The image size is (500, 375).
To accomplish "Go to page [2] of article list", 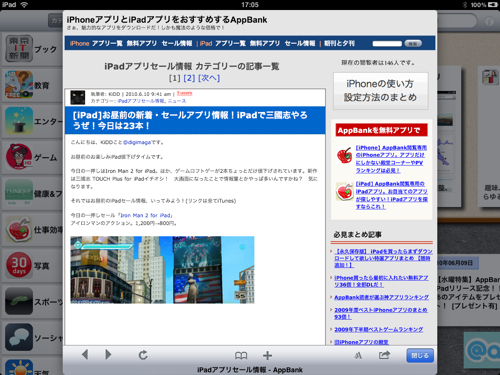I will point(189,78).
